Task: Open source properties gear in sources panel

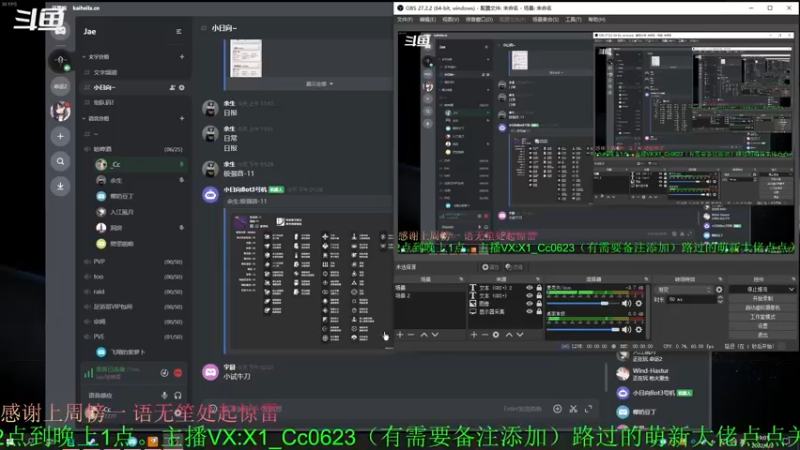Action: (x=496, y=335)
